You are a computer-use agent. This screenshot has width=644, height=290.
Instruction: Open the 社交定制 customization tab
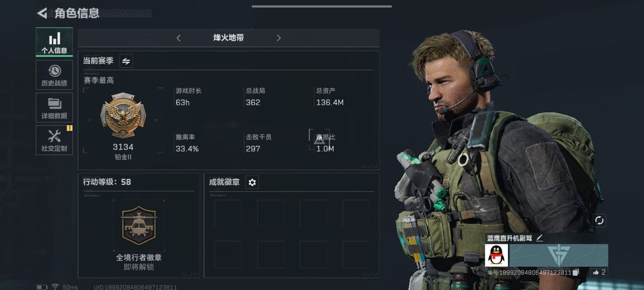click(x=54, y=140)
